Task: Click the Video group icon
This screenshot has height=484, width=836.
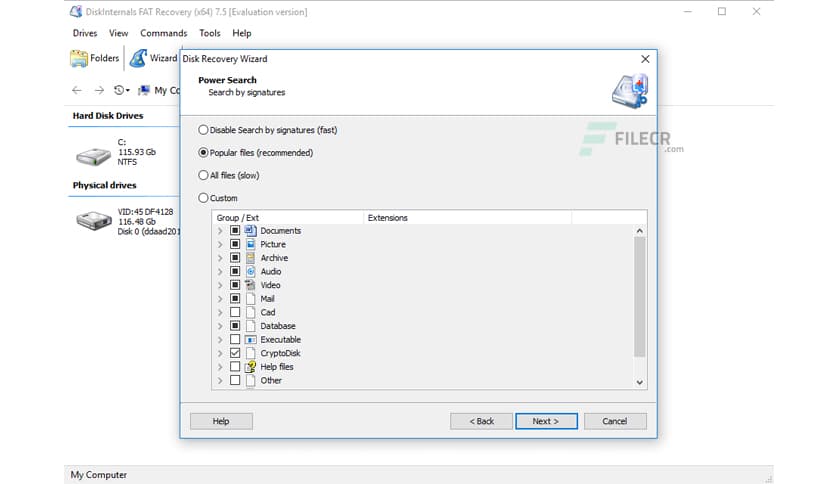Action: tap(251, 285)
